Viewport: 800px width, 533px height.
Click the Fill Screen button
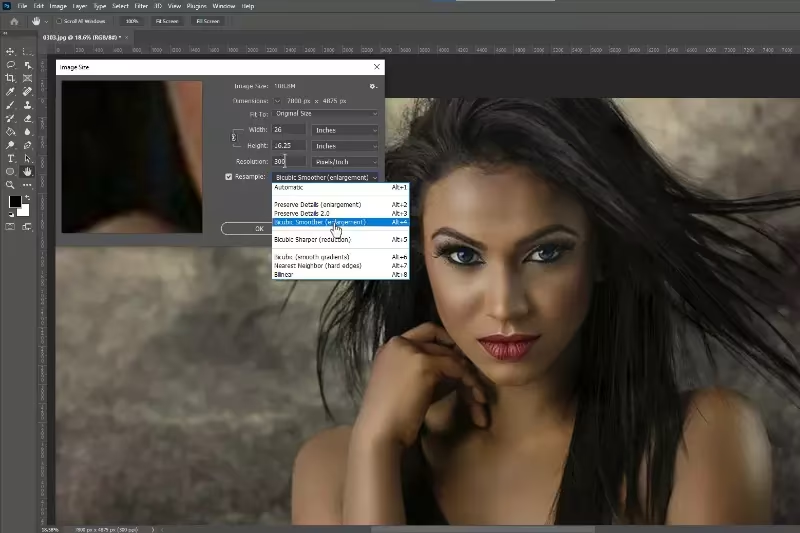click(208, 21)
